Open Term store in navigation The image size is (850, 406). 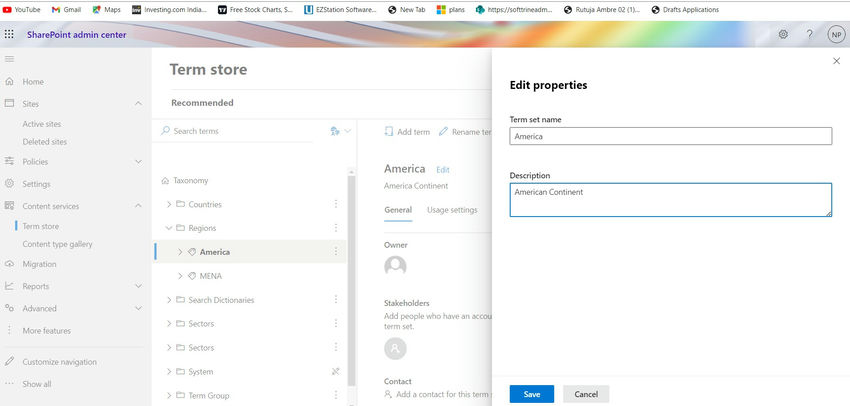[x=41, y=226]
